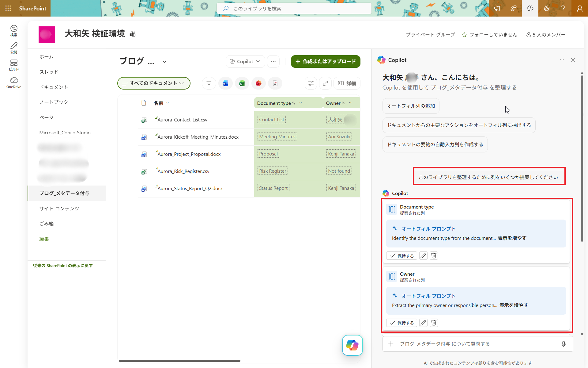588x368 pixels.
Task: Click 編集 link in navigation
Action: pyautogui.click(x=44, y=239)
